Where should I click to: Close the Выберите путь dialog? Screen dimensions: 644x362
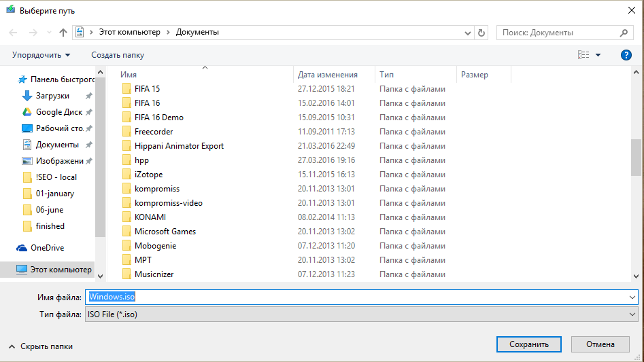click(x=632, y=10)
